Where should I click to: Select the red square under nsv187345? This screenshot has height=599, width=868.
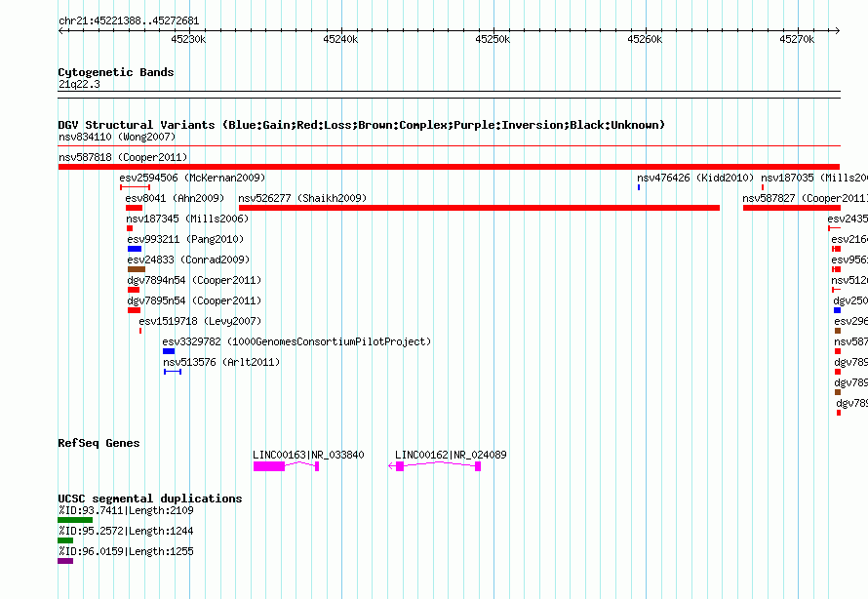pos(130,228)
